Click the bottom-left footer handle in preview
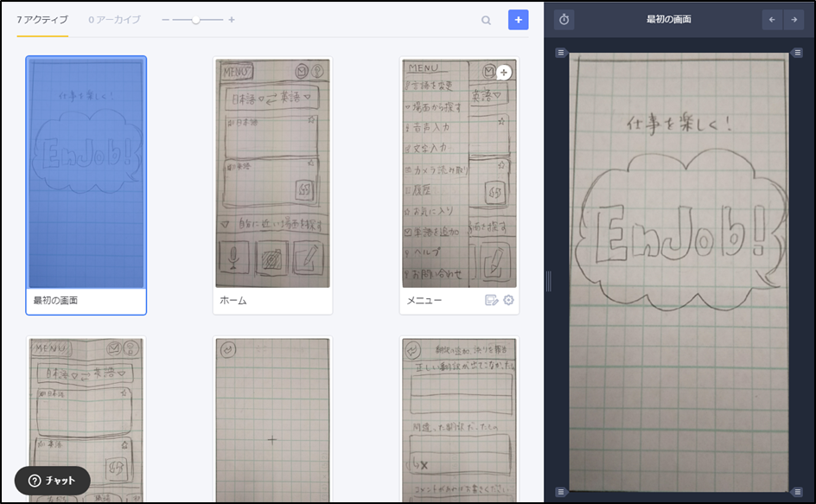The height and width of the screenshot is (504, 816). coord(560,492)
